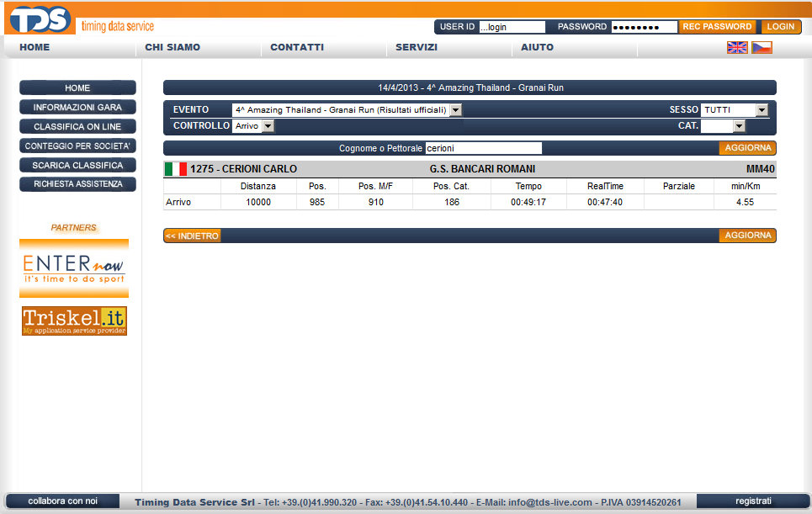Open the CONTATTI navigation item
The width and height of the screenshot is (812, 514).
tap(297, 47)
